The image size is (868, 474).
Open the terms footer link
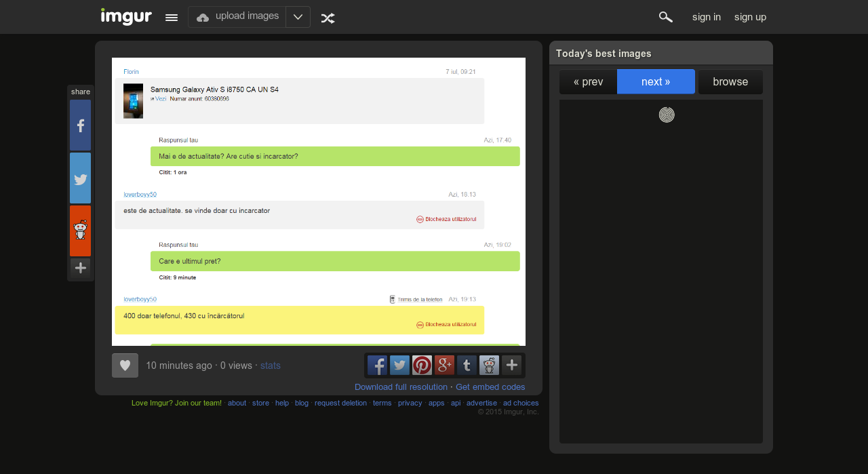click(x=382, y=403)
